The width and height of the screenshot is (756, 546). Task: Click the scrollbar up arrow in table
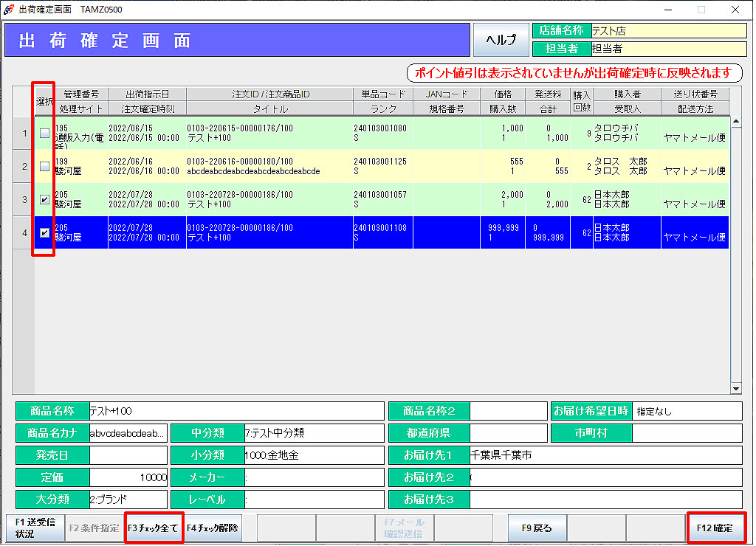735,122
